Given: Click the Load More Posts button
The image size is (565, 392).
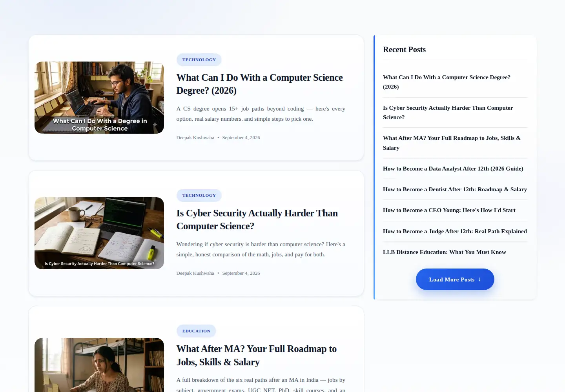Looking at the screenshot, I should (x=455, y=279).
